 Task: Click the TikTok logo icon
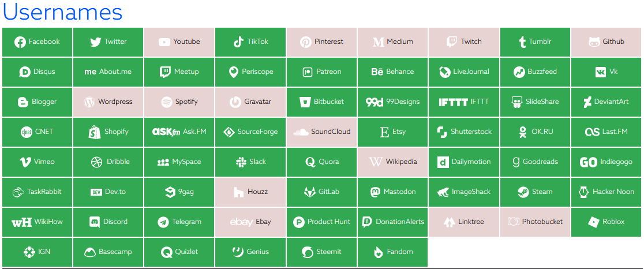click(238, 42)
